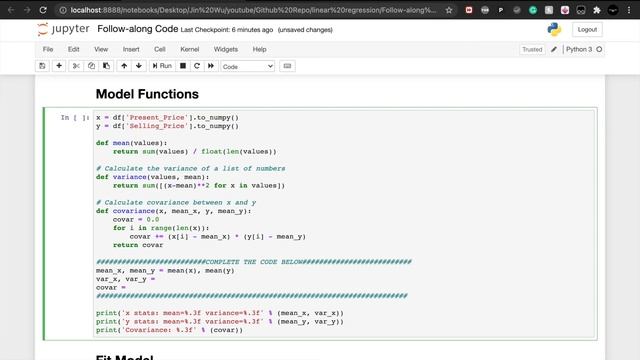Click the def variance line in the code
This screenshot has height=360, width=640.
click(x=152, y=177)
